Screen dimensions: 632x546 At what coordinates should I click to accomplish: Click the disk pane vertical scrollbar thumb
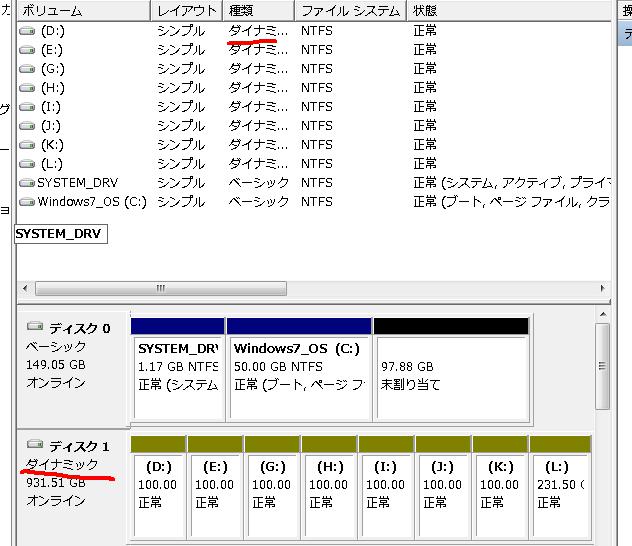click(x=602, y=366)
